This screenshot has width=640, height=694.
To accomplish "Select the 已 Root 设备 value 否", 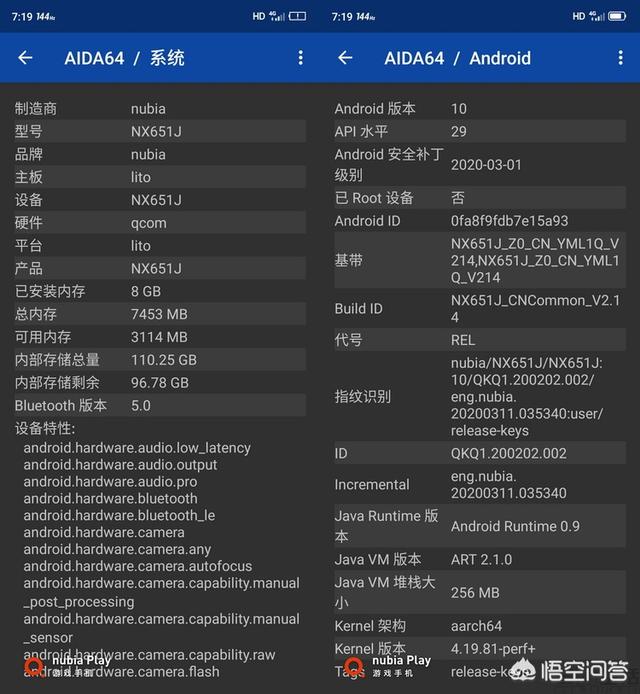I will tap(458, 198).
